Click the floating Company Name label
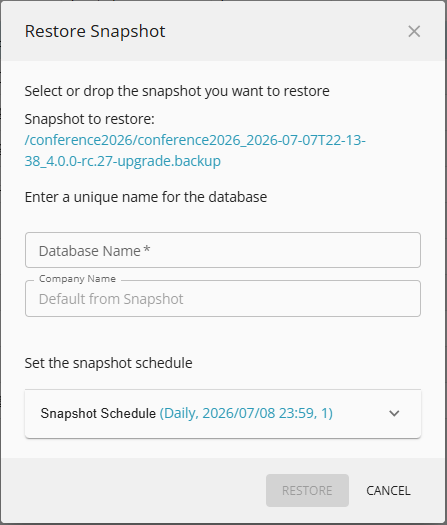Screen dimensions: 447x525 pyautogui.click(x=77, y=279)
